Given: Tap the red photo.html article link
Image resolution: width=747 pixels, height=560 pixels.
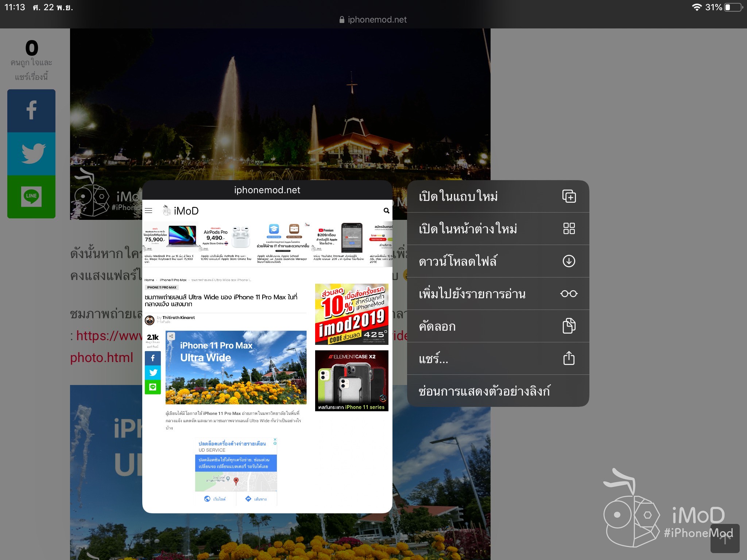Looking at the screenshot, I should [x=101, y=358].
